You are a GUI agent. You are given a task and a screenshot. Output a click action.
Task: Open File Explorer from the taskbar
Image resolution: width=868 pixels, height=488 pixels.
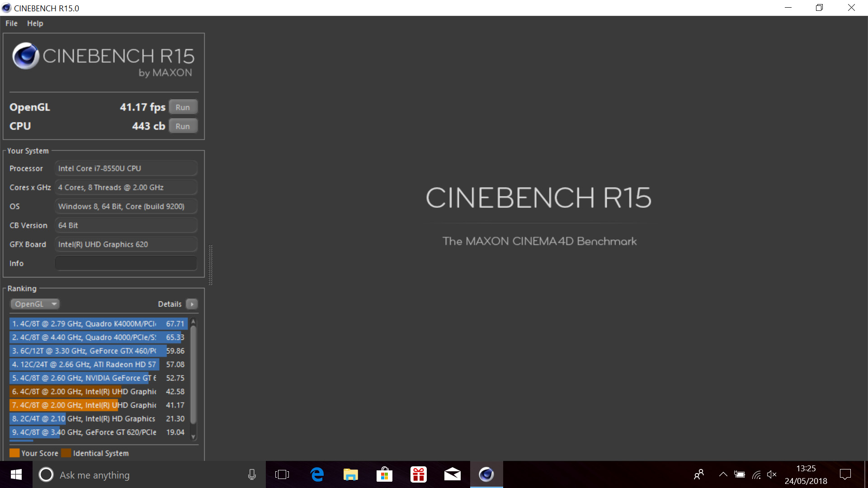click(350, 474)
